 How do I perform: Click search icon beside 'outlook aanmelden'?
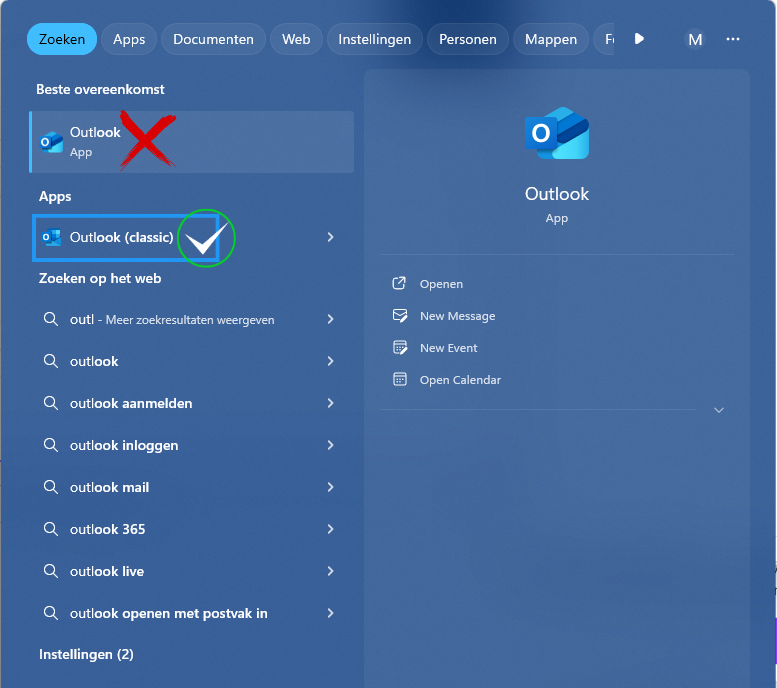(x=51, y=402)
